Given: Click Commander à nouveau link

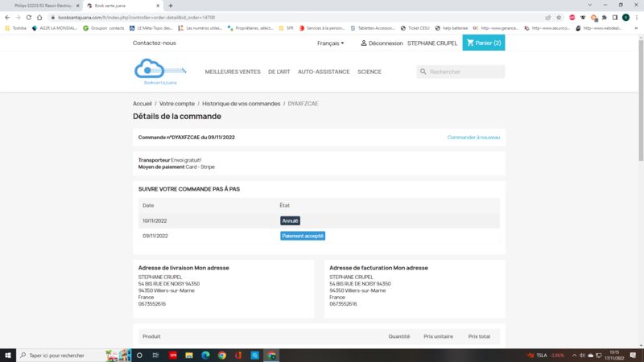Looking at the screenshot, I should 473,138.
